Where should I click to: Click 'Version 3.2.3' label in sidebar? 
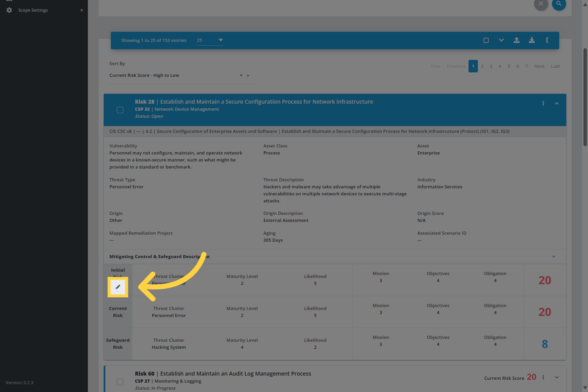point(19,383)
